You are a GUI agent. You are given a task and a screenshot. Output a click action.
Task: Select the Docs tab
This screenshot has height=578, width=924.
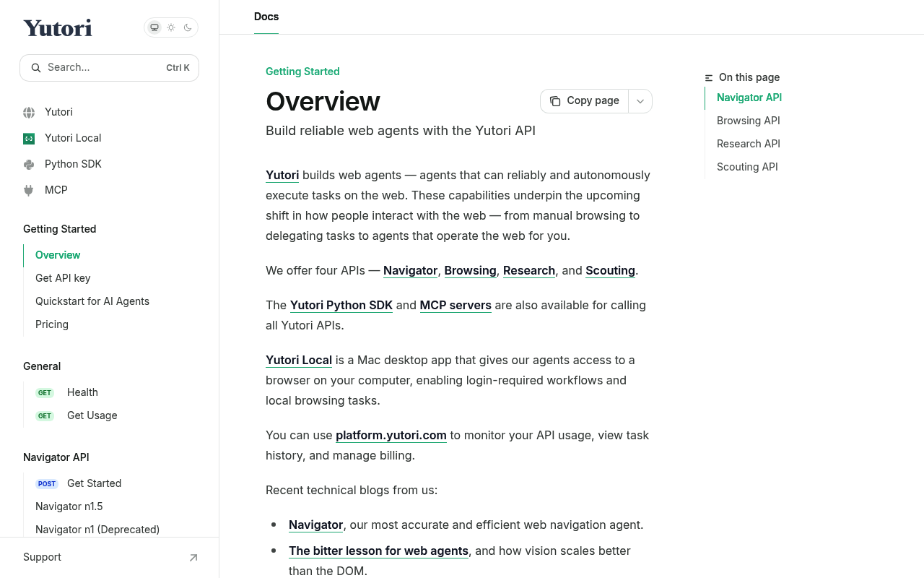266,17
